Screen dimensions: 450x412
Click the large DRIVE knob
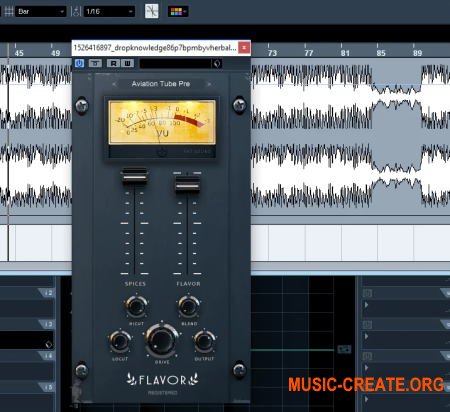point(162,340)
